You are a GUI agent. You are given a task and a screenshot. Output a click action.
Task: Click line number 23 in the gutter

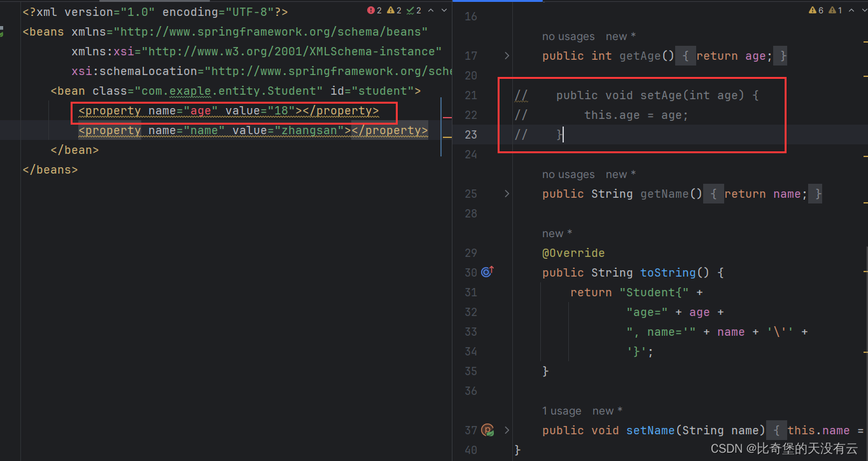tap(471, 135)
